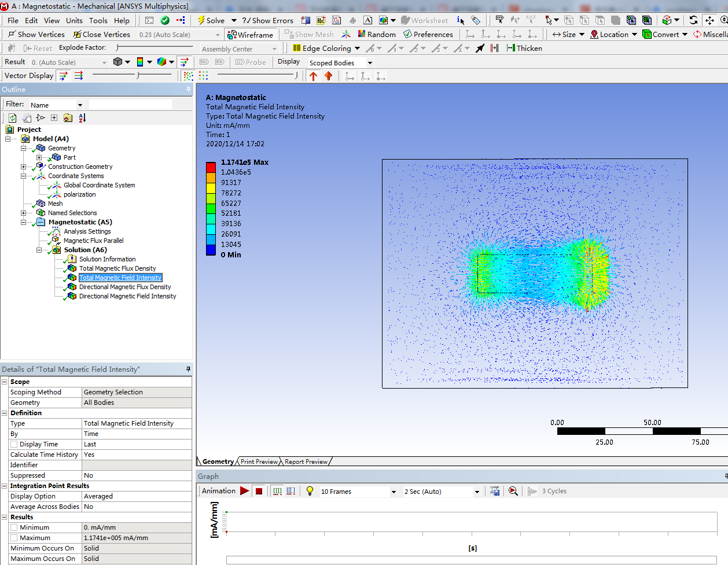Switch to the Print Preview tab
This screenshot has width=728, height=565.
click(259, 461)
